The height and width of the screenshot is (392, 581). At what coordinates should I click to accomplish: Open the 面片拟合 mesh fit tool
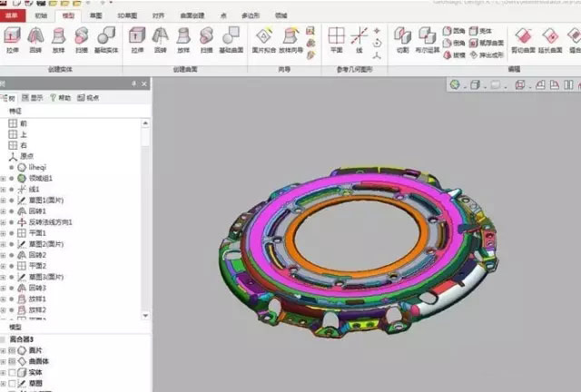click(x=262, y=40)
